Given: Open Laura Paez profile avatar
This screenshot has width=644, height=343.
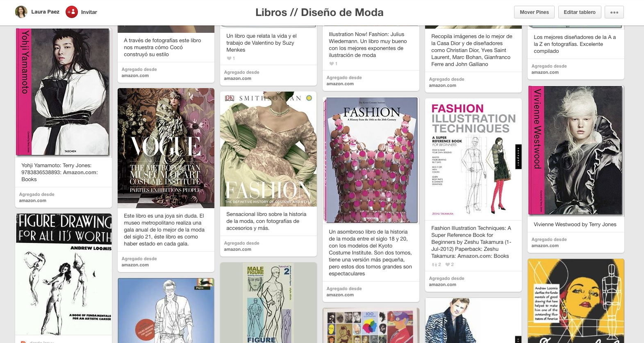Looking at the screenshot, I should pos(21,12).
